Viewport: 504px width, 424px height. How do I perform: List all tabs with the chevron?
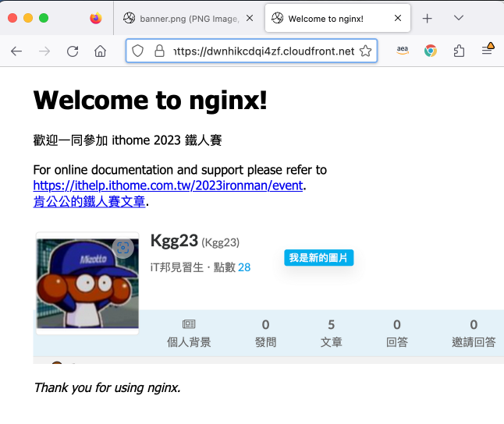coord(459,18)
